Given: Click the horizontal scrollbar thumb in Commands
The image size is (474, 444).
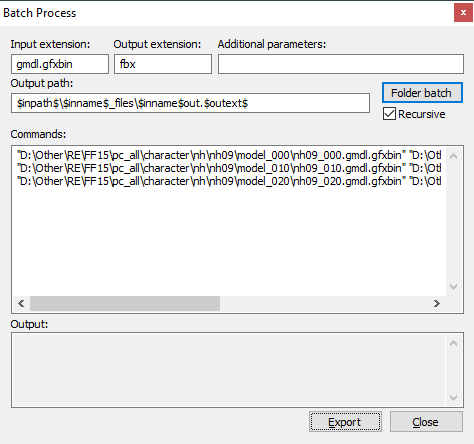Looking at the screenshot, I should click(125, 303).
